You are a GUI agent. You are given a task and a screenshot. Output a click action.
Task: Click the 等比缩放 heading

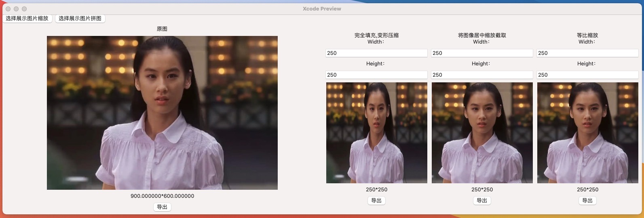(587, 35)
